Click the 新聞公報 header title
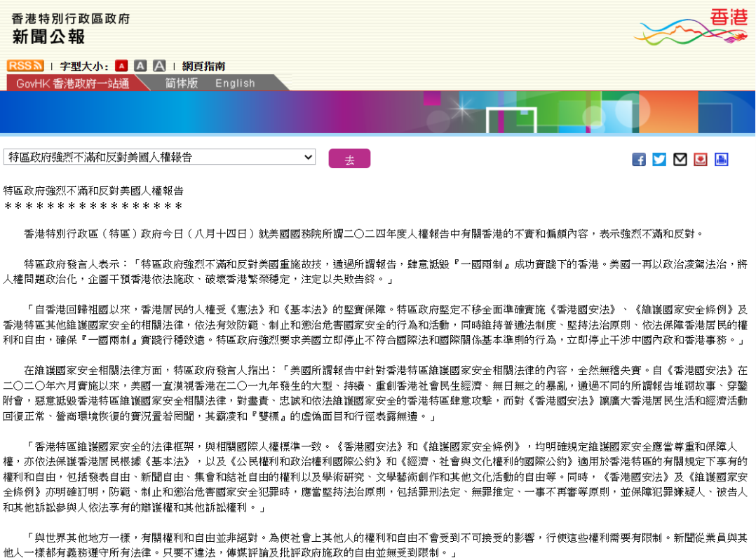The width and height of the screenshot is (756, 560). click(x=48, y=36)
